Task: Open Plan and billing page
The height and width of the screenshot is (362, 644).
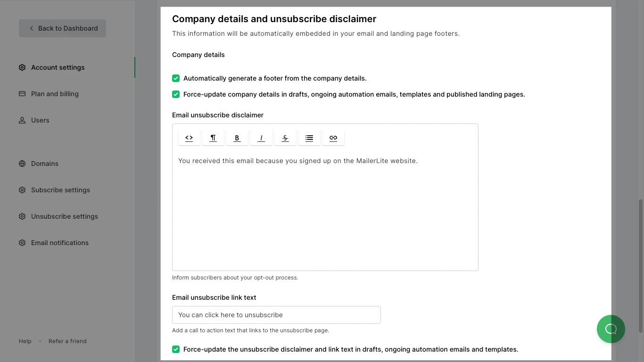Action: [55, 94]
